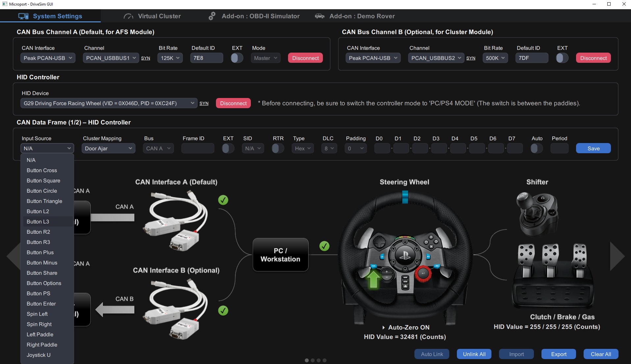Open the System Settings tab
This screenshot has width=631, height=364.
50,16
